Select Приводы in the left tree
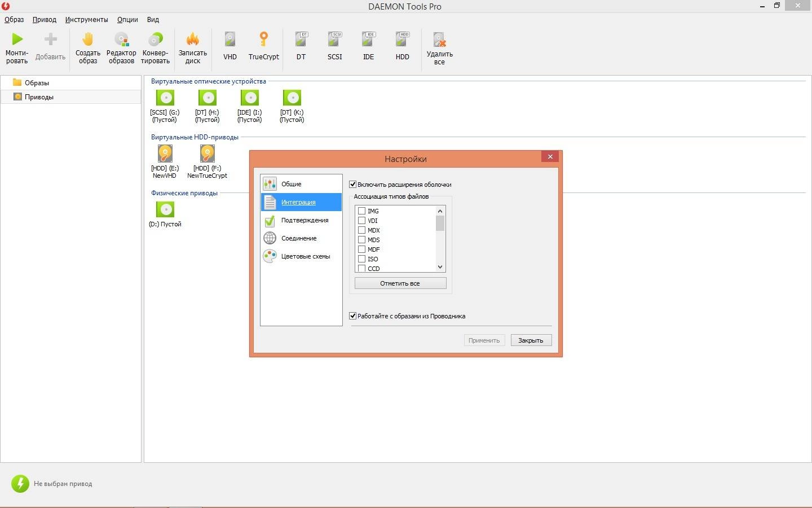Viewport: 812px width, 508px height. click(70, 97)
